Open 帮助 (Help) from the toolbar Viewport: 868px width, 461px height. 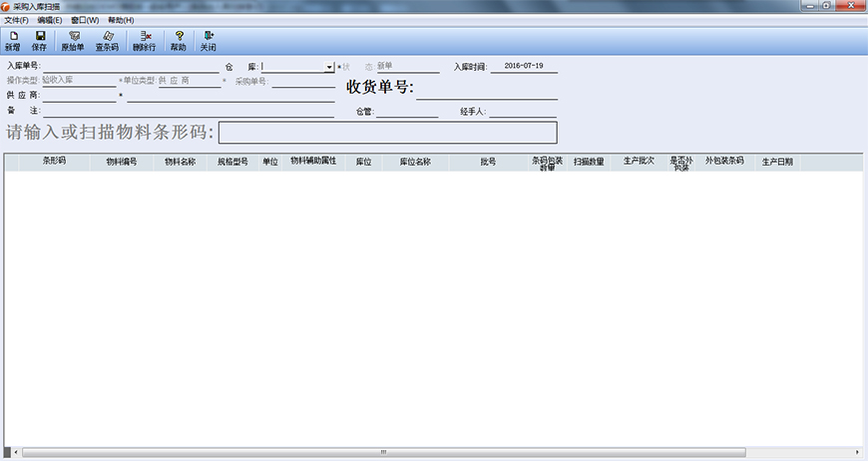179,41
